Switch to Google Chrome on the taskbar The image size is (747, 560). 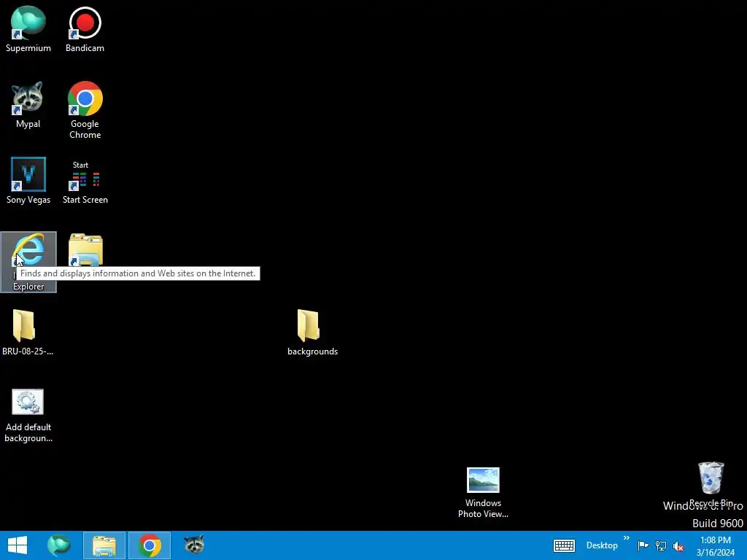[x=150, y=545]
